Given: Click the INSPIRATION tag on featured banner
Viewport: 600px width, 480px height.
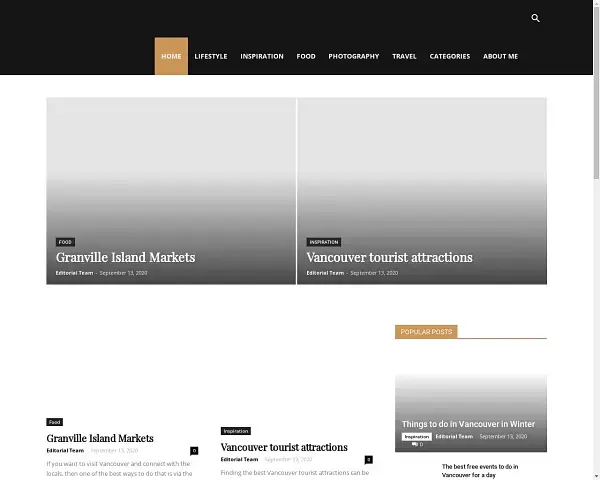Looking at the screenshot, I should (324, 242).
